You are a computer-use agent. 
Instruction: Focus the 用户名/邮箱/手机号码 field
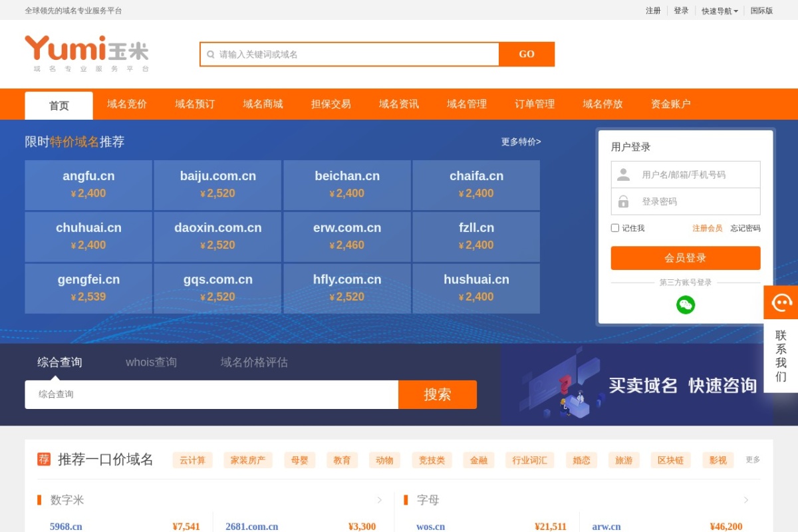pos(686,174)
